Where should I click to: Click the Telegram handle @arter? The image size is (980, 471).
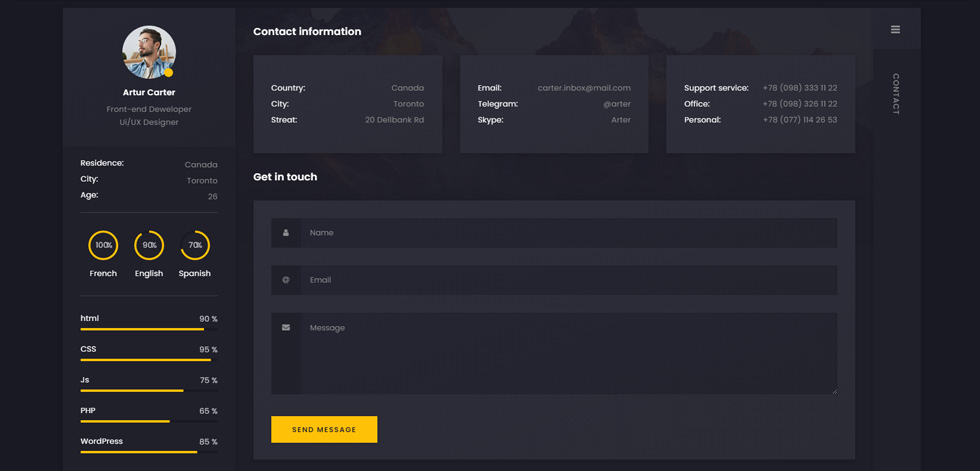click(x=617, y=104)
